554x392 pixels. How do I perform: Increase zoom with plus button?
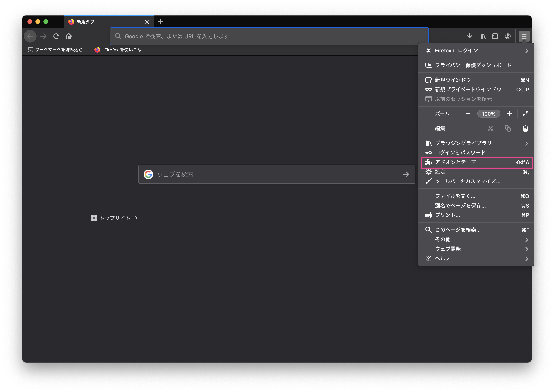point(510,114)
